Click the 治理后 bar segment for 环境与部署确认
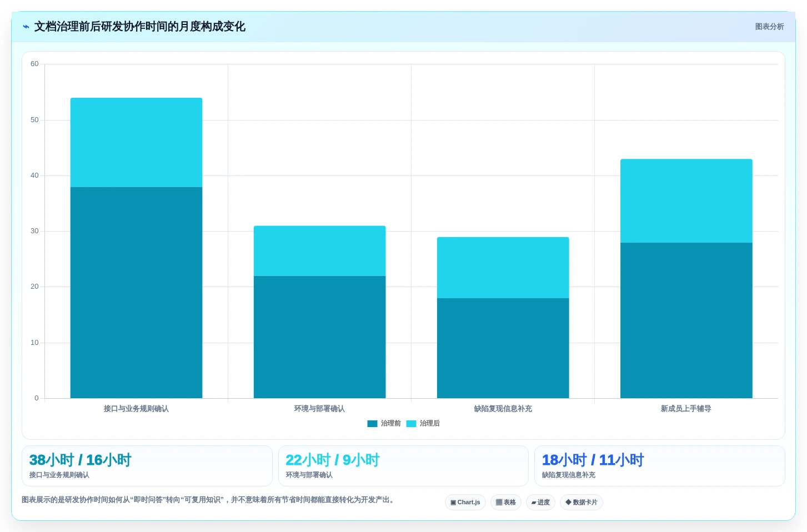Screen dimensions: 807x532 319,251
